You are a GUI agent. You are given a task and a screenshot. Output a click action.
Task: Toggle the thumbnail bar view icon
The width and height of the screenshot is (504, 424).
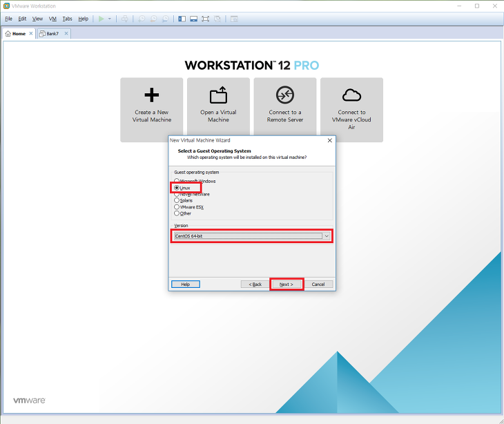coord(193,19)
